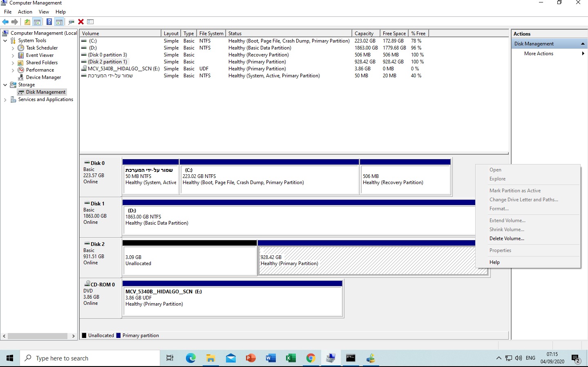Select the Task Scheduler clock icon

[21, 48]
